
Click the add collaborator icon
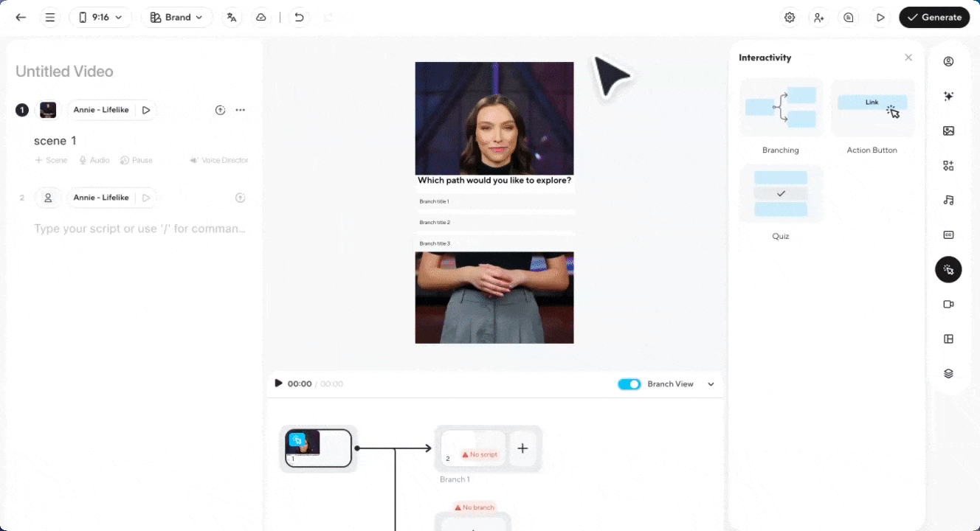click(x=819, y=17)
